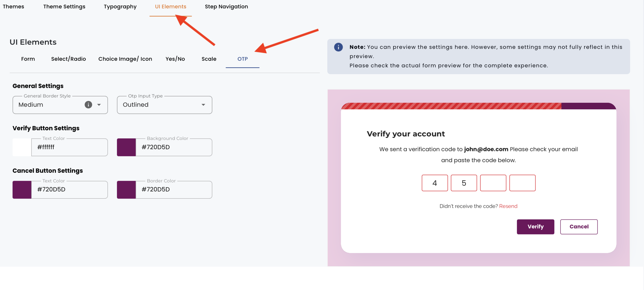Screen dimensions: 644x290
Task: Go to the Typography tab
Action: tap(120, 7)
